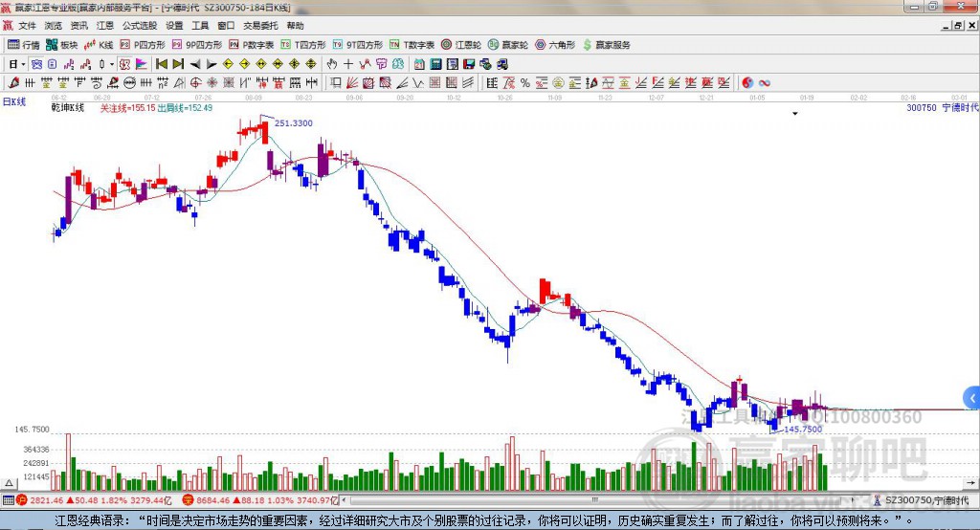Click the 关注线=155.15 label
Viewport: 980px width, 530px height.
click(127, 108)
